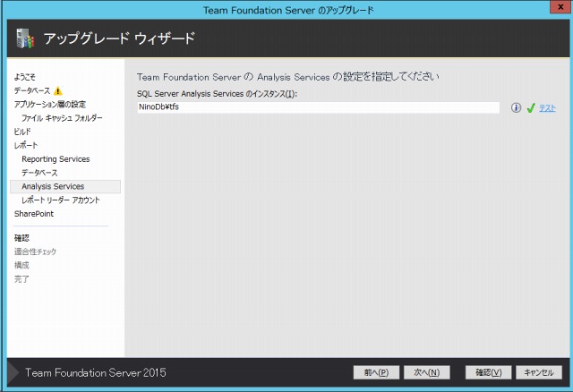The image size is (573, 392).
Task: Click the Team Foundation Server 2015 footer text
Action: 96,372
